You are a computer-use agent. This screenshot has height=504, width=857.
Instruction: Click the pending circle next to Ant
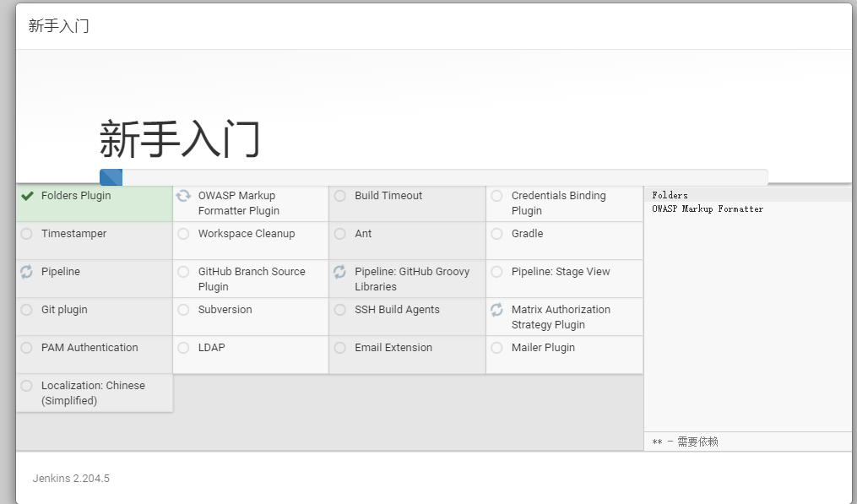340,234
